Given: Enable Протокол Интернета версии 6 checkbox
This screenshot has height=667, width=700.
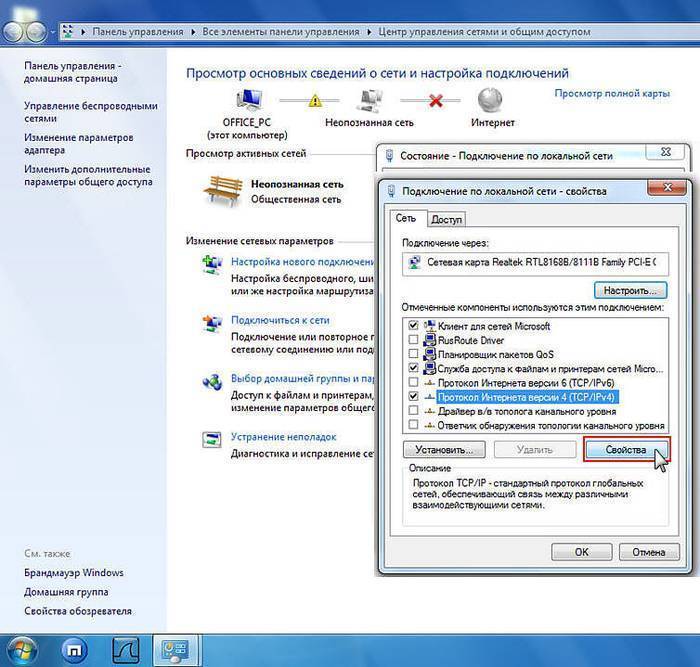Looking at the screenshot, I should coord(413,383).
